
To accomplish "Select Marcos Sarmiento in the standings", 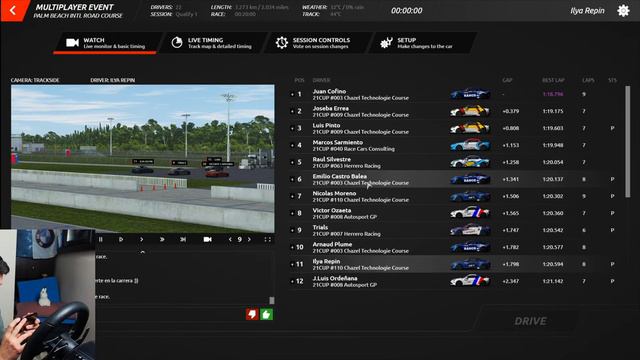I will [456, 145].
